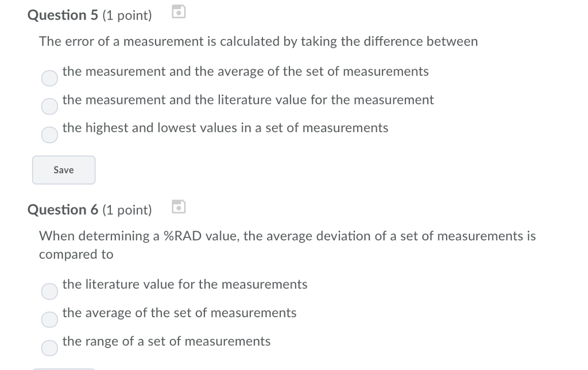This screenshot has width=588, height=370.
Task: Click the prompt 'The error of a measurement is calculated'
Action: point(258,41)
